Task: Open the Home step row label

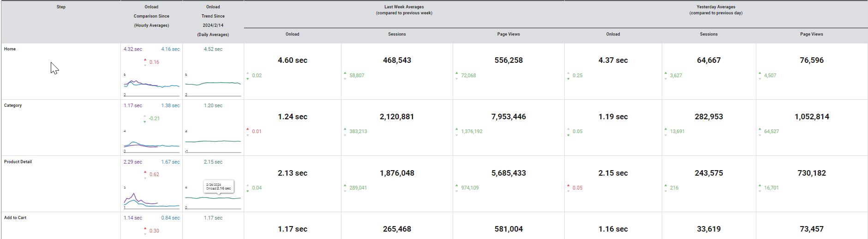Action: tap(10, 49)
